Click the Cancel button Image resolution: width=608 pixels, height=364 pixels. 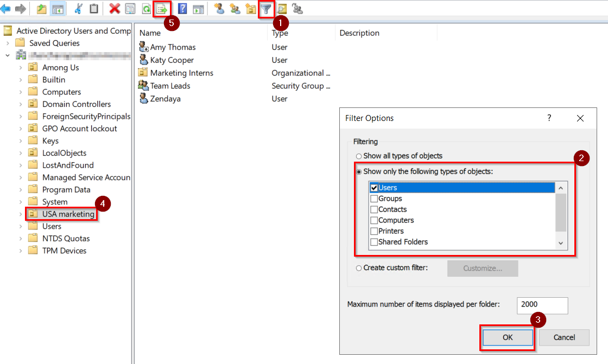(x=564, y=337)
